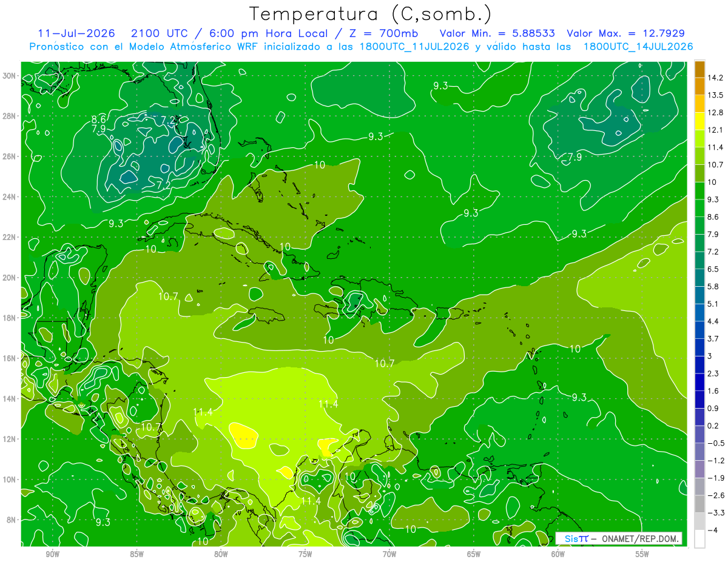Click the "1800UTC_11JUL2026" initialization timestamp
The width and height of the screenshot is (728, 562).
414,46
